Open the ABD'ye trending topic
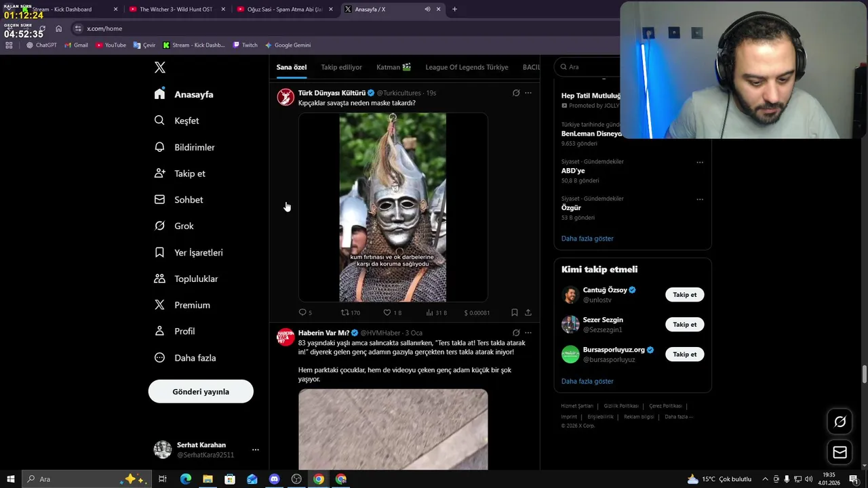This screenshot has width=868, height=488. 573,171
